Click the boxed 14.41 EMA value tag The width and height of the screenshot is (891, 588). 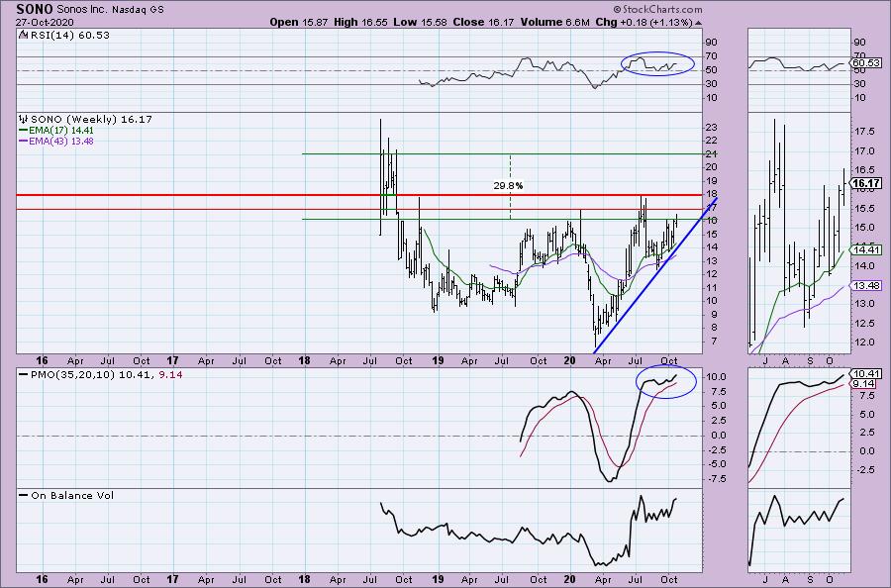click(866, 249)
